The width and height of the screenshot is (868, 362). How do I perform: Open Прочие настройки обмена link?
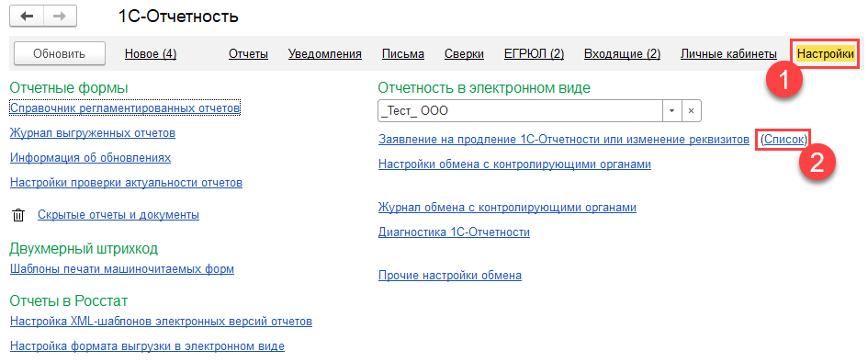click(449, 275)
